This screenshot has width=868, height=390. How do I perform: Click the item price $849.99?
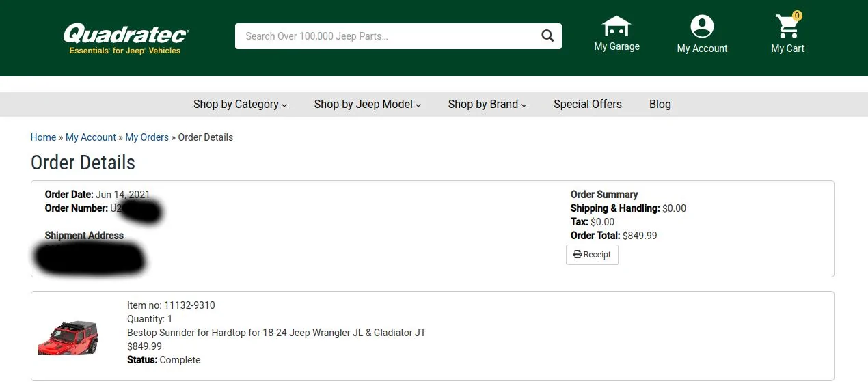(144, 346)
